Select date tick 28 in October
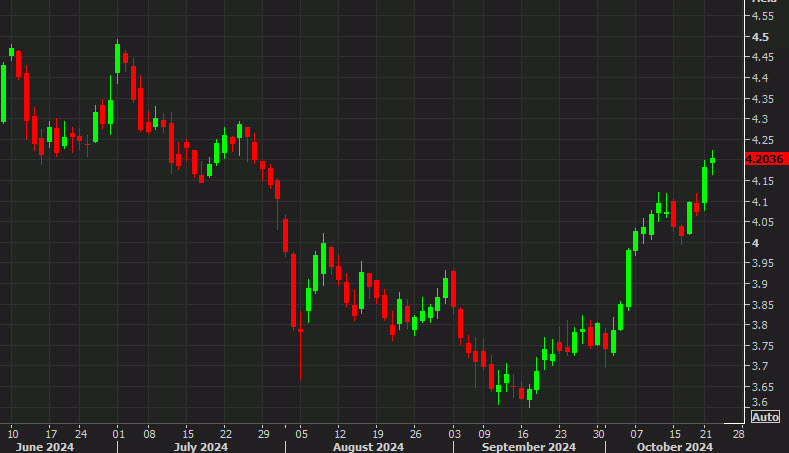 tap(738, 434)
